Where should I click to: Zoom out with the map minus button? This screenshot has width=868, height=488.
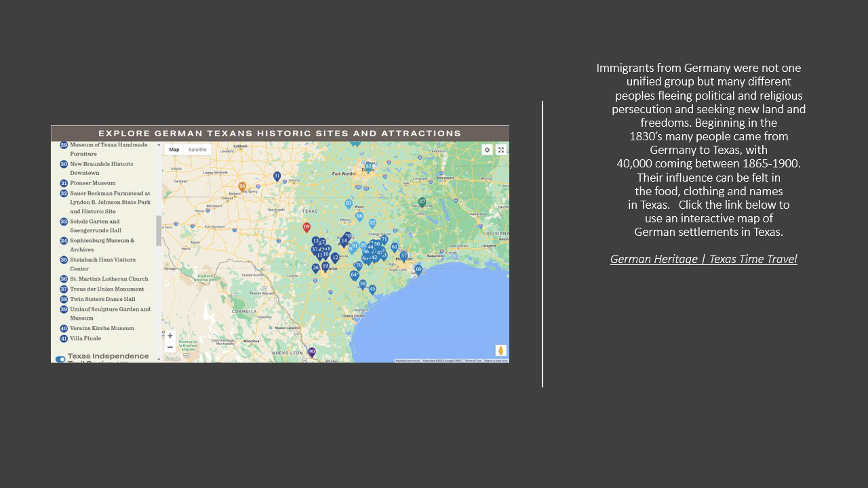tap(170, 347)
